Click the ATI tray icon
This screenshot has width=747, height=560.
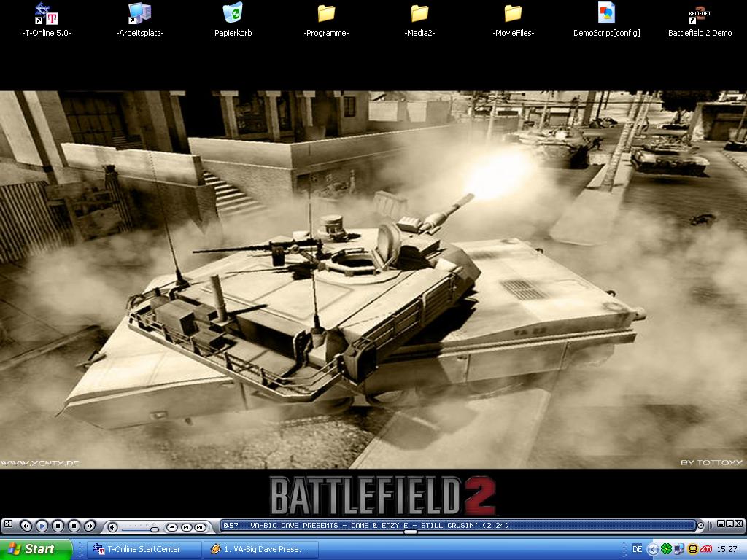coord(706,549)
